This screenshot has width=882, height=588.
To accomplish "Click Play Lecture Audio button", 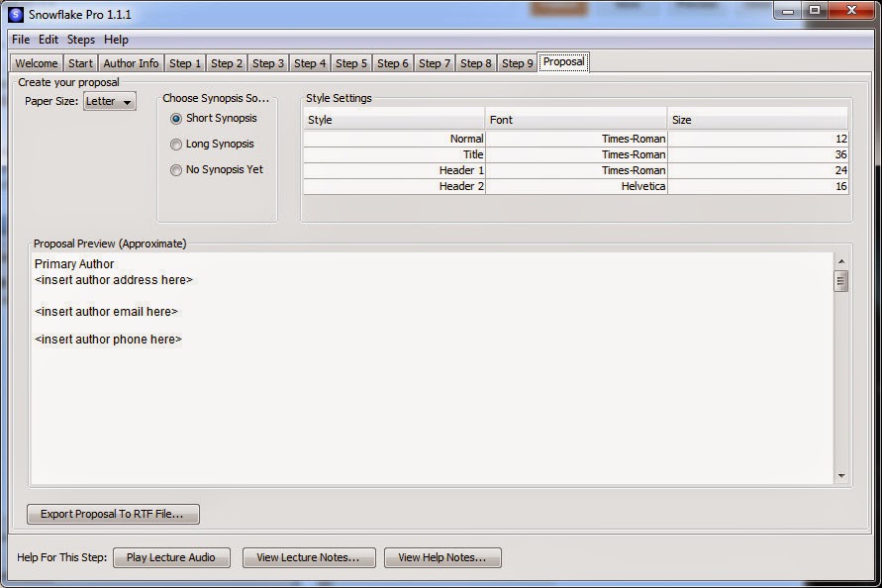I will tap(171, 557).
